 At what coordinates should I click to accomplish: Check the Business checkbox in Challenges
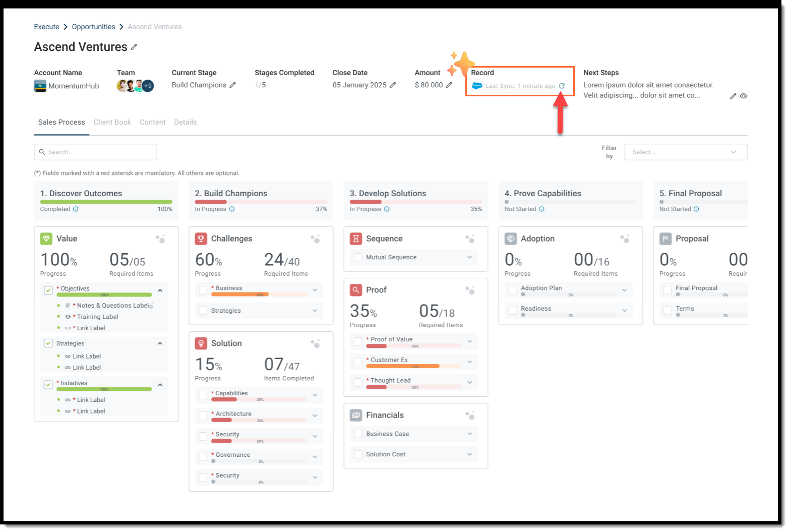coord(203,290)
